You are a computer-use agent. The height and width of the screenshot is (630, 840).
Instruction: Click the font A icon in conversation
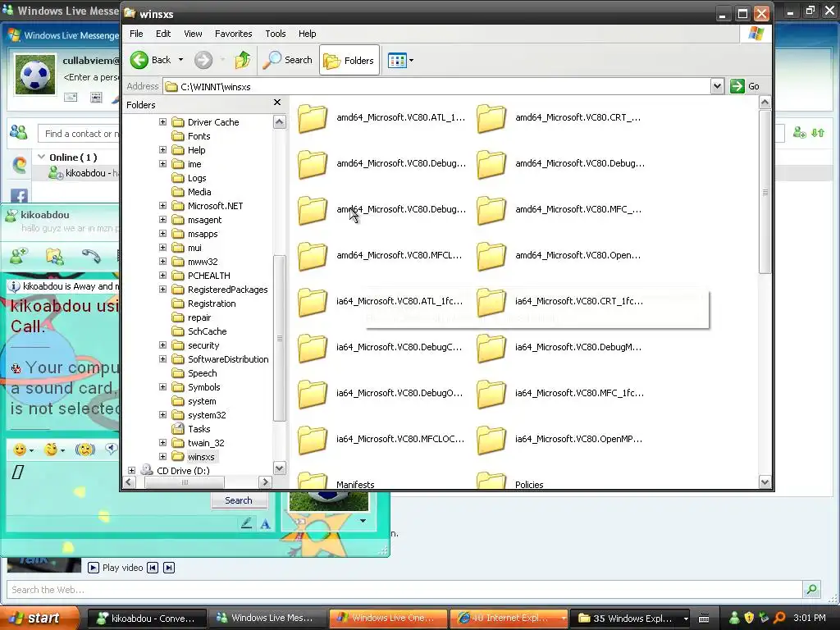pyautogui.click(x=265, y=524)
